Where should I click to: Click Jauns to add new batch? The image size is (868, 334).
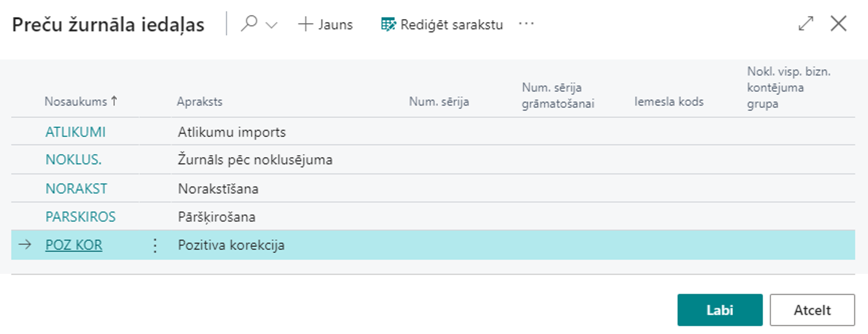pos(325,24)
